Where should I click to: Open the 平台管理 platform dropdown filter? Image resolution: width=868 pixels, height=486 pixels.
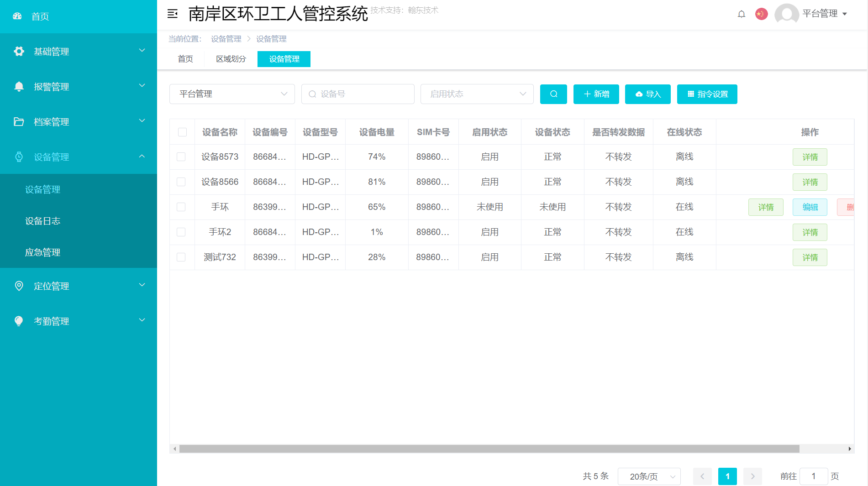point(232,94)
